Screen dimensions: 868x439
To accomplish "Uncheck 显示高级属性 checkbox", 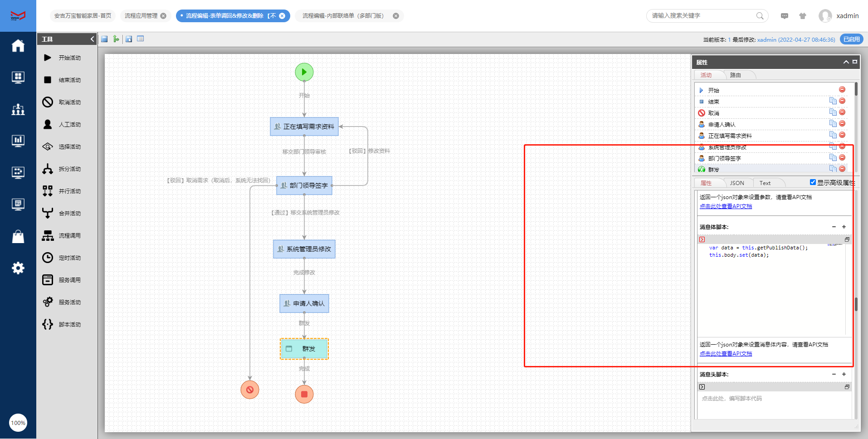I will coord(813,182).
